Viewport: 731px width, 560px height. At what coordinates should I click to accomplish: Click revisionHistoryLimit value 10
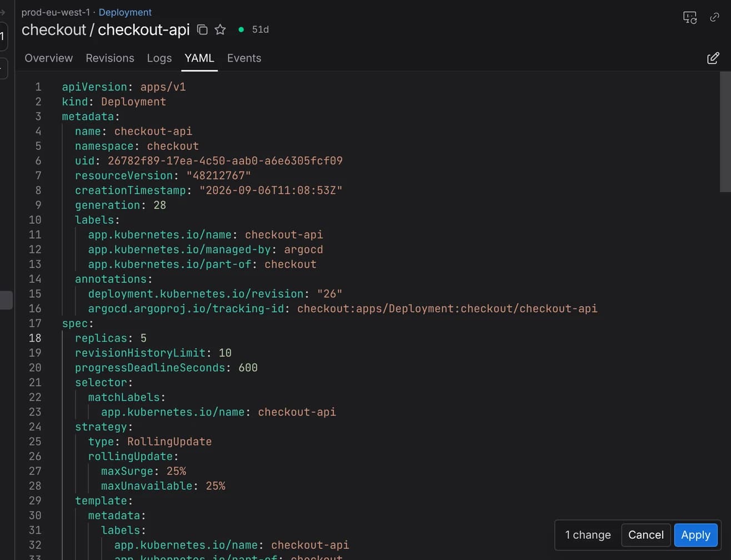(225, 353)
